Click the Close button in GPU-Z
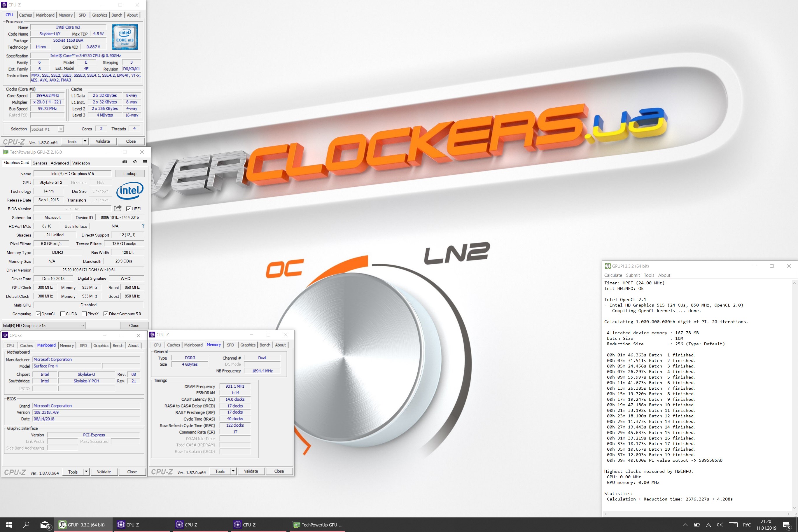The image size is (798, 532). tap(134, 325)
